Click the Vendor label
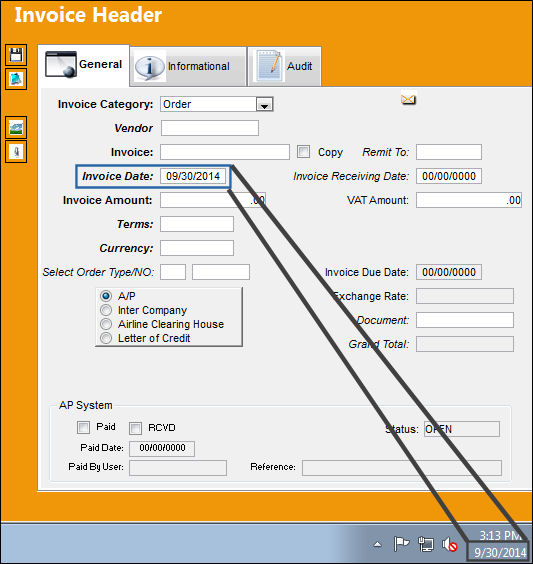This screenshot has height=564, width=533. [133, 128]
